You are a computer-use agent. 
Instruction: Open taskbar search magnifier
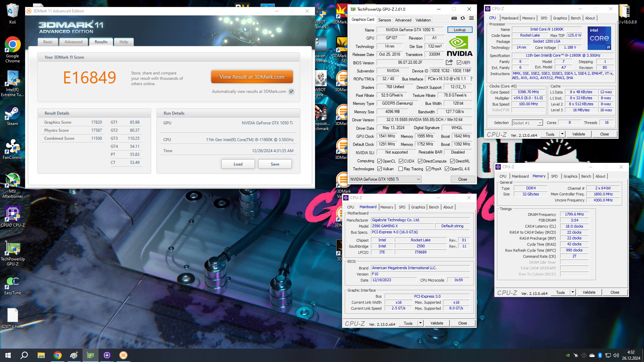pos(24,355)
